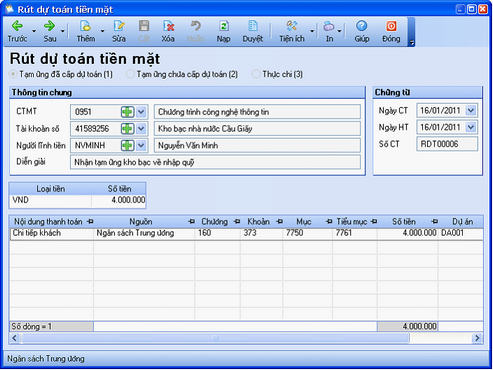Pin the Nguồn column header
The height and width of the screenshot is (370, 493).
click(x=191, y=222)
